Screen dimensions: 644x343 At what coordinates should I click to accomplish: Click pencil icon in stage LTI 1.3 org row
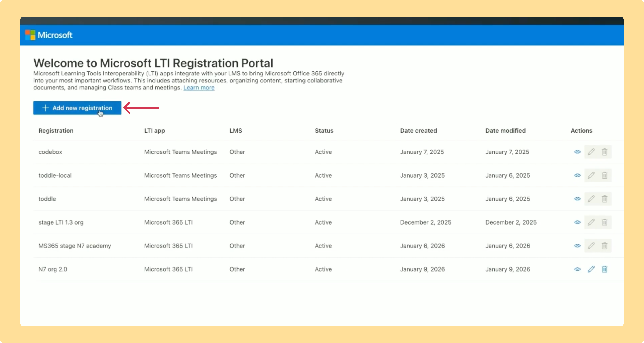(x=591, y=222)
